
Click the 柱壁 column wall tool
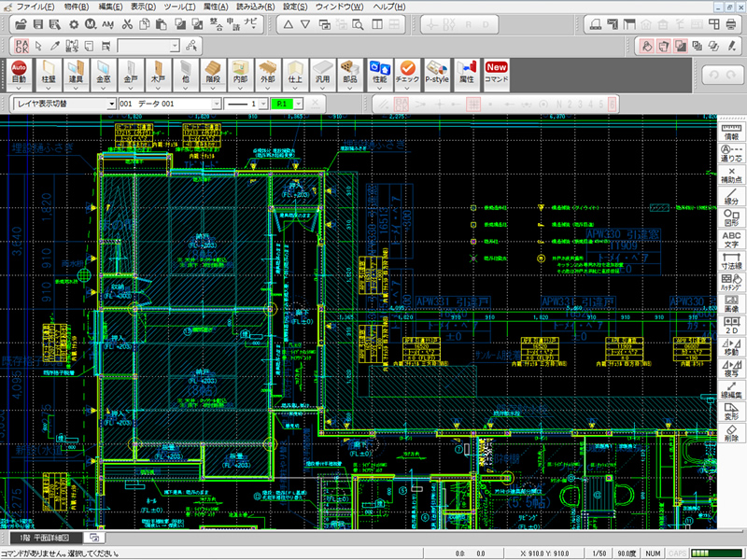click(x=49, y=73)
